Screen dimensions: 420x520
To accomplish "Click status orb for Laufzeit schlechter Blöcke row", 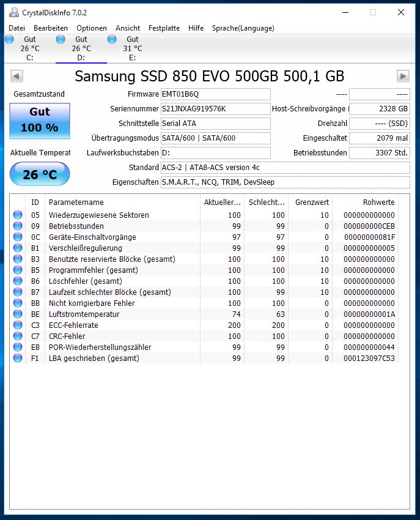I will pos(18,292).
